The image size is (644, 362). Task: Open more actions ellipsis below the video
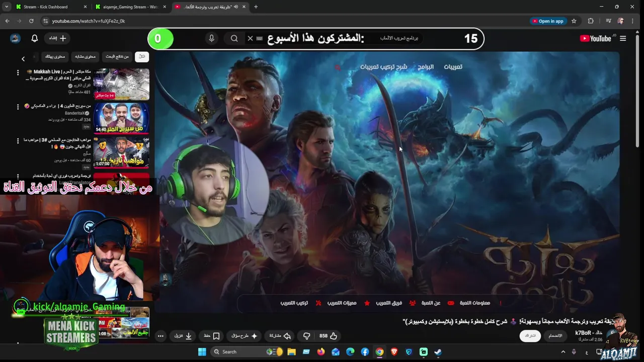tap(160, 336)
